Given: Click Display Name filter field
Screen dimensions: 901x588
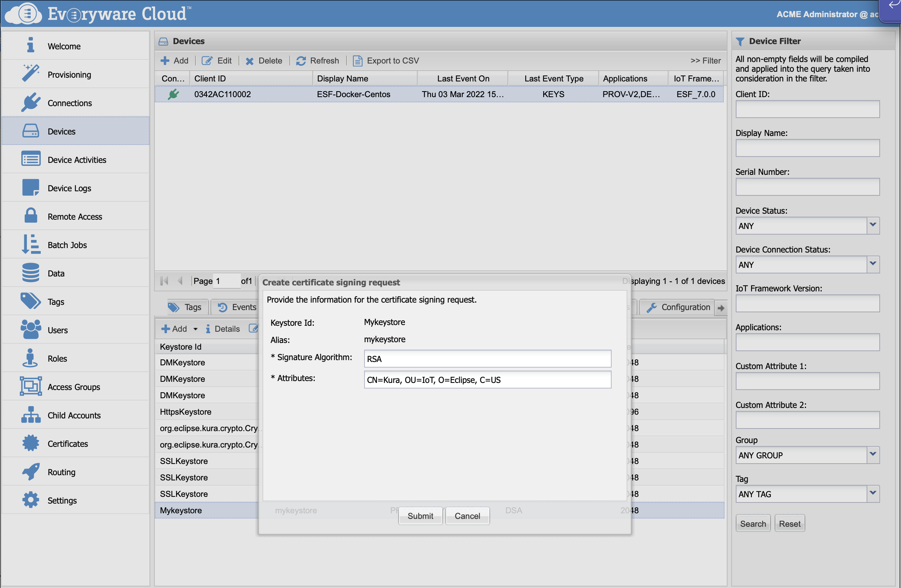Looking at the screenshot, I should (x=807, y=148).
